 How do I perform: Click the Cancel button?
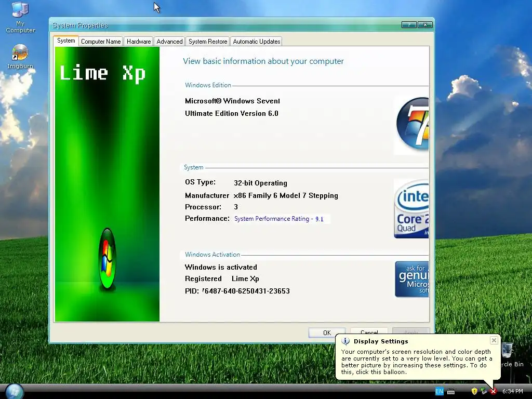(x=369, y=331)
